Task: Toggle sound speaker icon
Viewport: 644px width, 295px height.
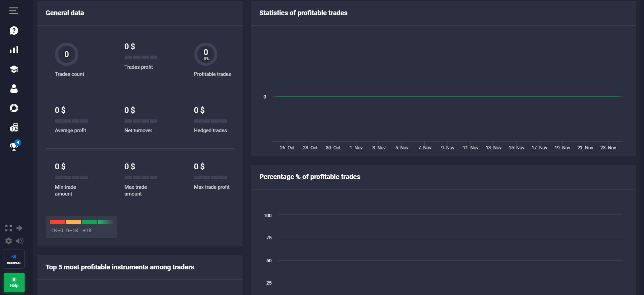Action: pos(20,241)
